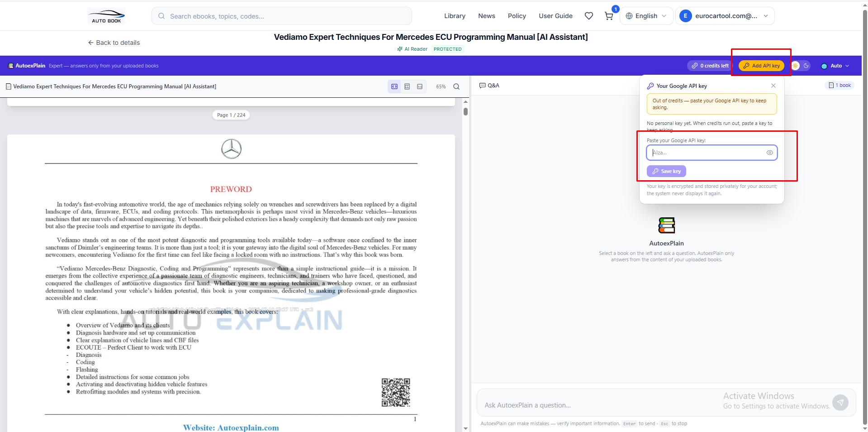Click the Out of credits warning notice
This screenshot has width=868, height=432.
712,104
